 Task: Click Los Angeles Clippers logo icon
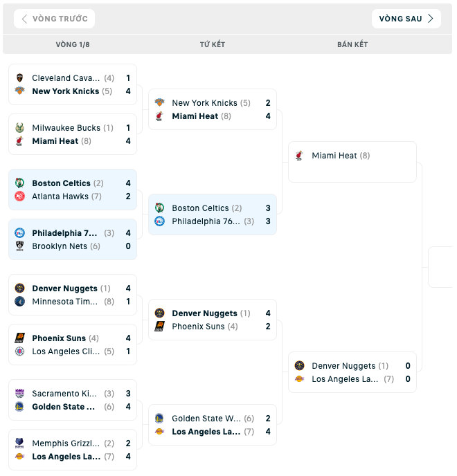tap(20, 351)
